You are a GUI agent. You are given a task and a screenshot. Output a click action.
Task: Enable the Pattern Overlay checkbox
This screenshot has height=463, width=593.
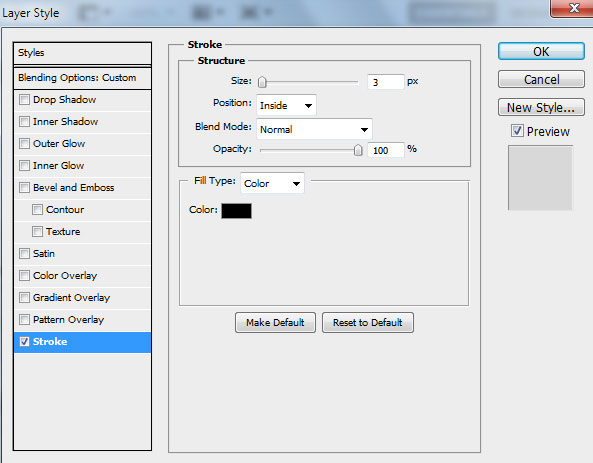(x=25, y=320)
